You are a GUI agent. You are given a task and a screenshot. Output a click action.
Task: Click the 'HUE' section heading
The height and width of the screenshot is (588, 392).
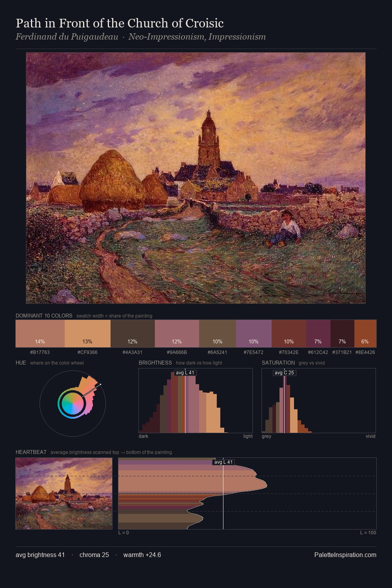click(21, 363)
